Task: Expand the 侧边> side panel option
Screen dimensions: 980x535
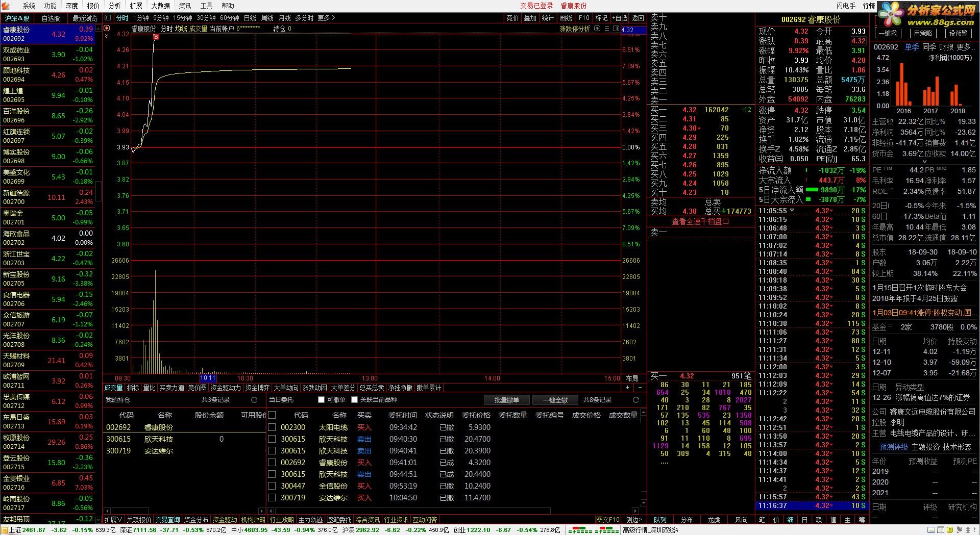Action: (x=633, y=520)
